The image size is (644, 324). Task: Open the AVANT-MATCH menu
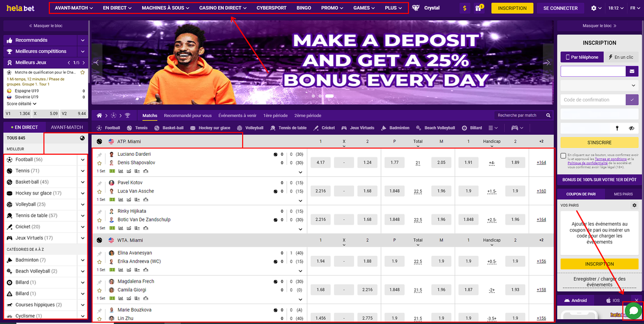[x=74, y=8]
